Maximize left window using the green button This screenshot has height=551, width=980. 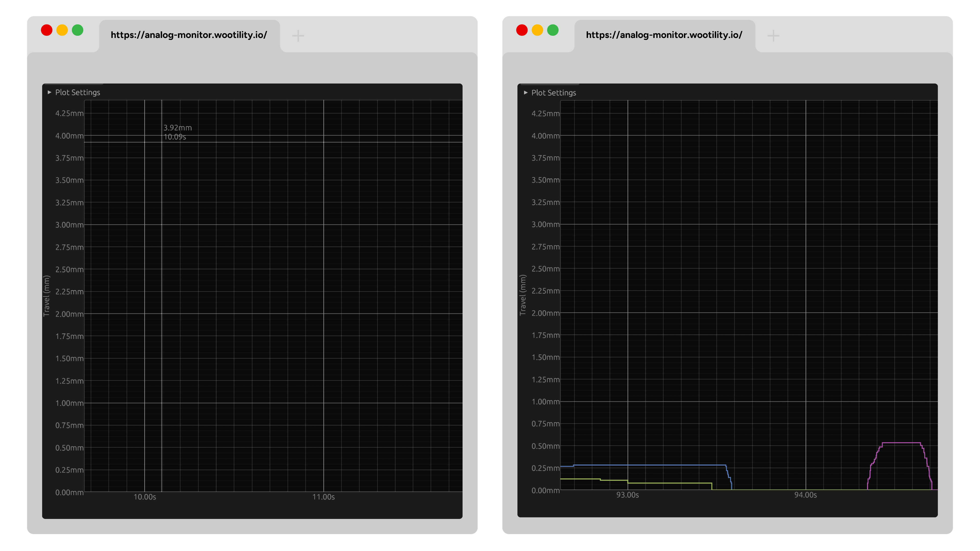pyautogui.click(x=78, y=30)
